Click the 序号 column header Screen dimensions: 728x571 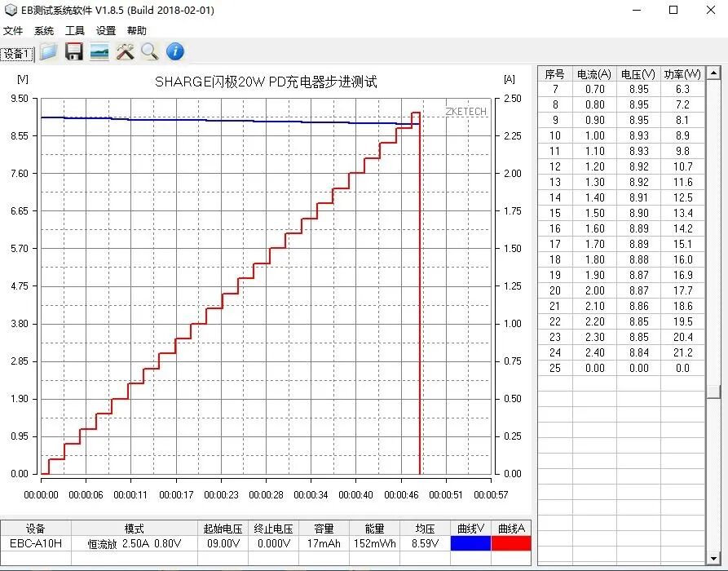point(555,74)
